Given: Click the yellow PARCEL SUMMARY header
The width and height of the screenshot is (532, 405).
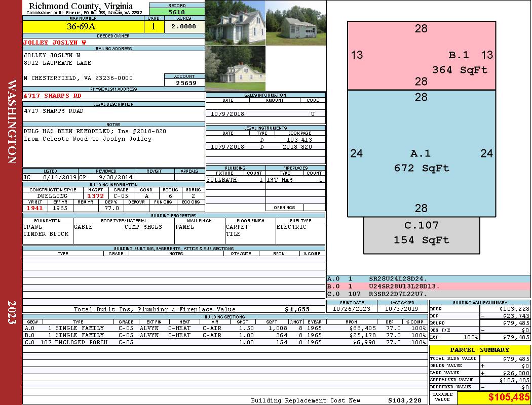Looking at the screenshot, I should (x=480, y=350).
